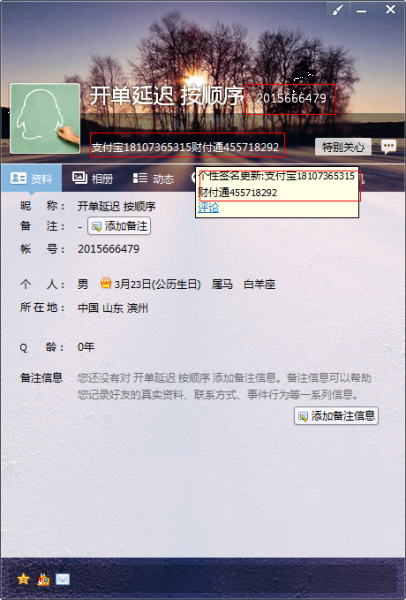The height and width of the screenshot is (600, 406).
Task: Click the 添加备注 button
Action: point(119,226)
